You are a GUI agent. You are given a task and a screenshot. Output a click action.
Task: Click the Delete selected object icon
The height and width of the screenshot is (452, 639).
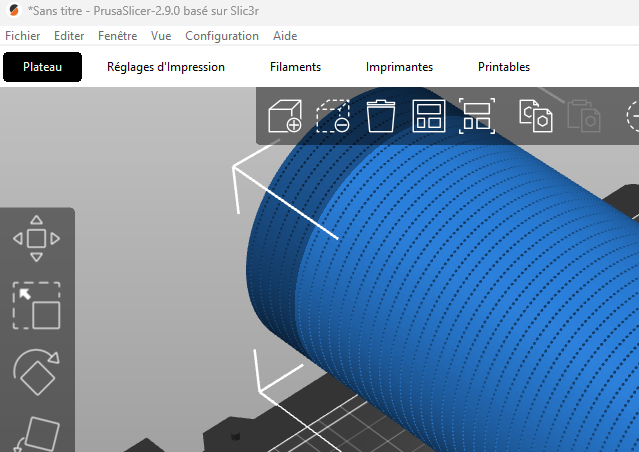point(332,116)
